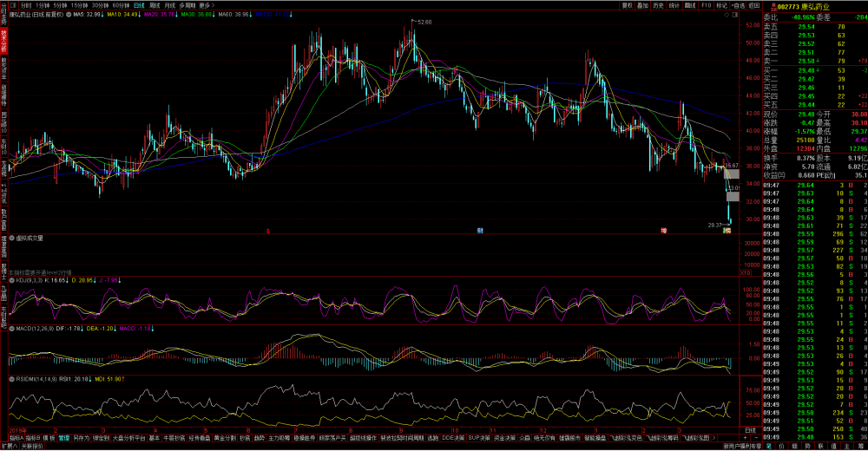Click the 002773 康弘药业 stock title
This screenshot has width=868, height=451.
click(x=803, y=7)
